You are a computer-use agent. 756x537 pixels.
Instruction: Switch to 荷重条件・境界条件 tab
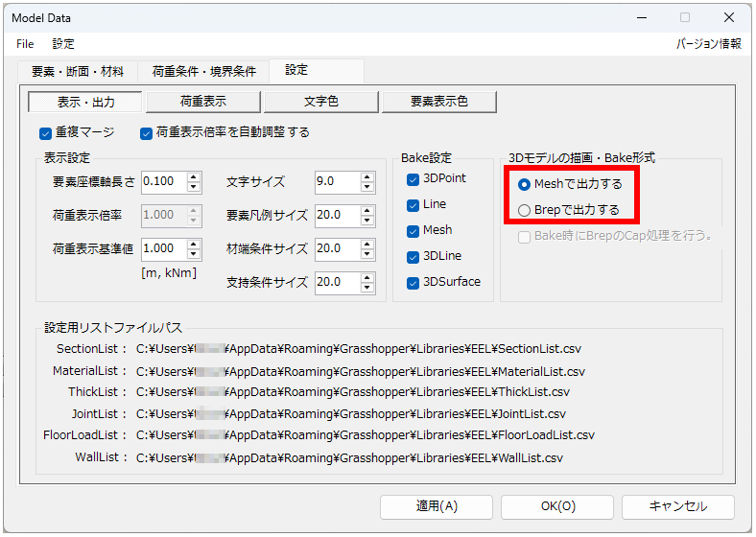coord(203,71)
